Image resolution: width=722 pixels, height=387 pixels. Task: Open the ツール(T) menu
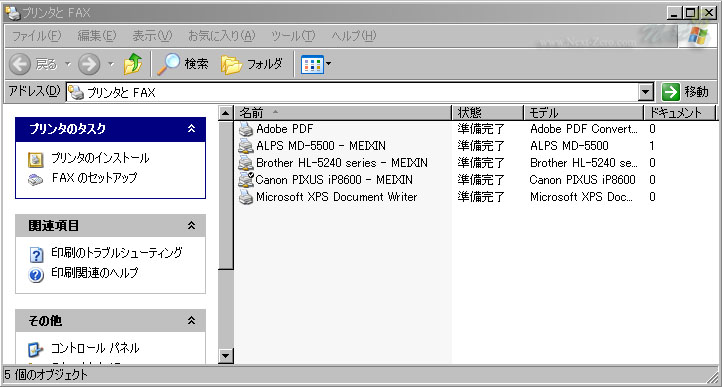(293, 35)
